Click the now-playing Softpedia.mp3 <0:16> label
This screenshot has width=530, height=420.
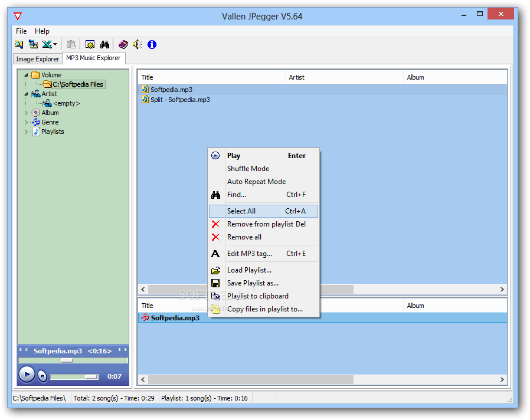[x=73, y=351]
